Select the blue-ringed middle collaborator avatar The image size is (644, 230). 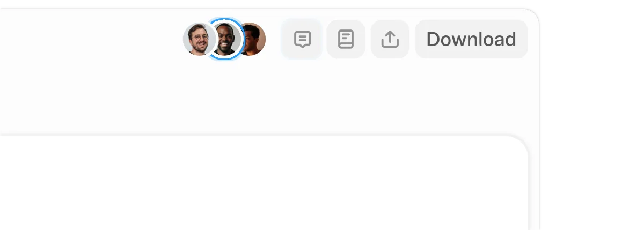(226, 39)
